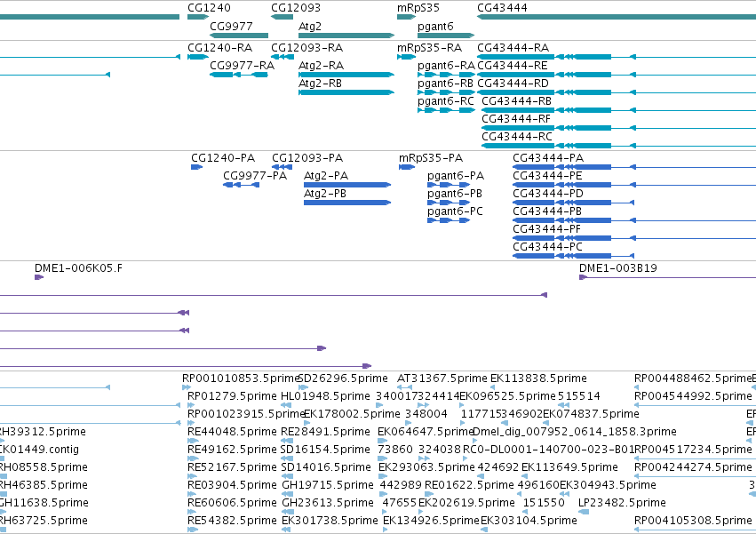Select EST label RE49162.5prime

point(232,450)
